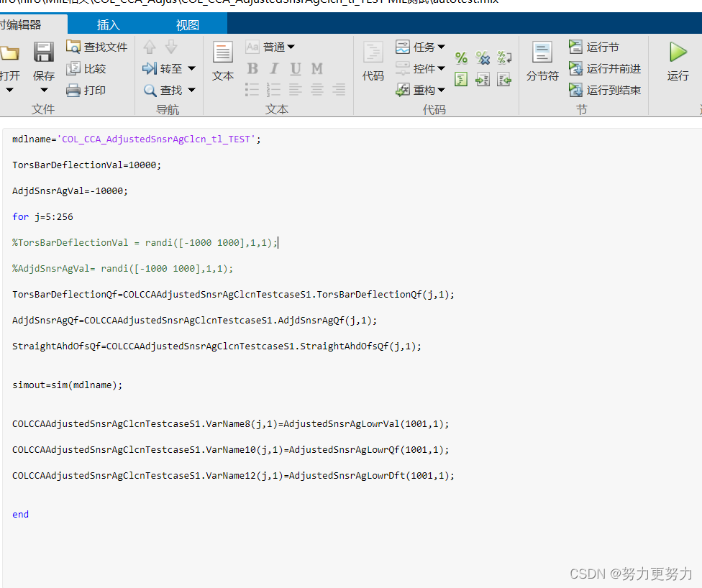Click the 'end' keyword line
The height and width of the screenshot is (588, 702).
21,514
